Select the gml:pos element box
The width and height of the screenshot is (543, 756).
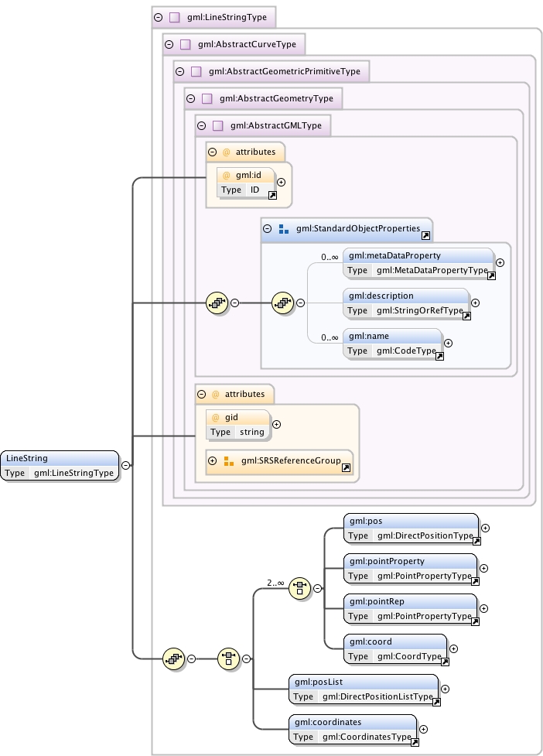tap(411, 528)
